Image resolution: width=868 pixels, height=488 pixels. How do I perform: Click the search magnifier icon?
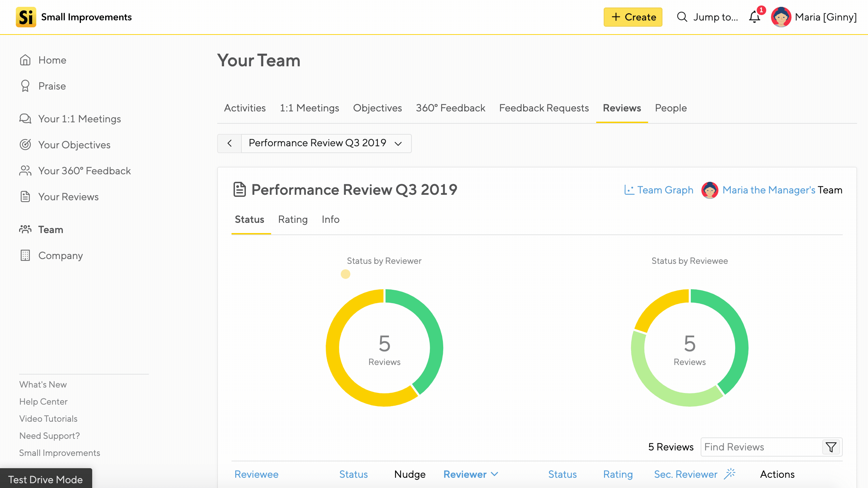(x=682, y=17)
